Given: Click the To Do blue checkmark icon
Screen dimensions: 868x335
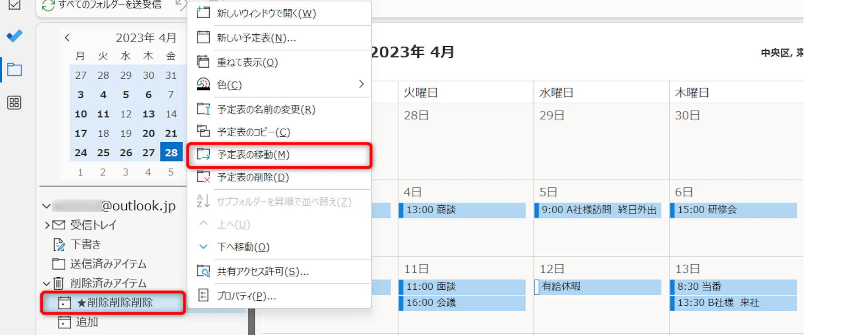Looking at the screenshot, I should click(14, 36).
